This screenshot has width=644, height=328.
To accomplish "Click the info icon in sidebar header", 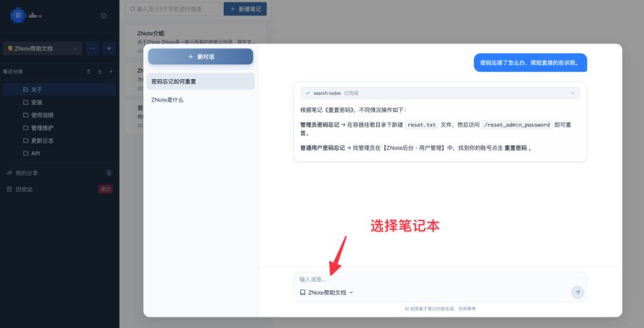I will [x=104, y=15].
